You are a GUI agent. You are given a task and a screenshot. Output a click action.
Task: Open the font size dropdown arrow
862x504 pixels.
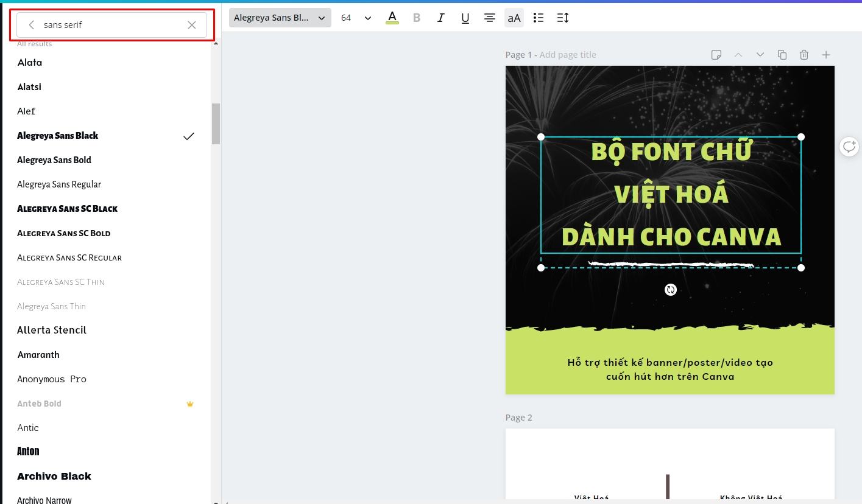pyautogui.click(x=368, y=18)
